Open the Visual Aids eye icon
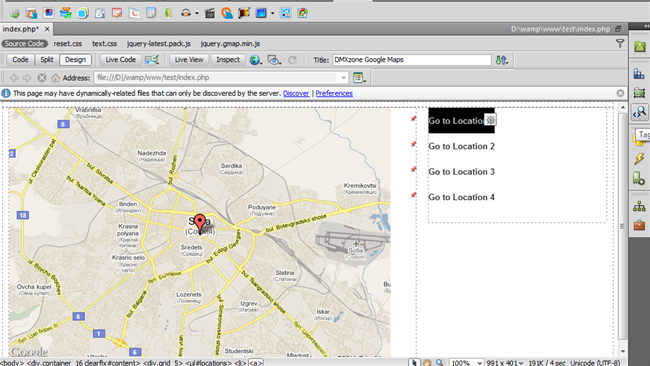 point(274,60)
